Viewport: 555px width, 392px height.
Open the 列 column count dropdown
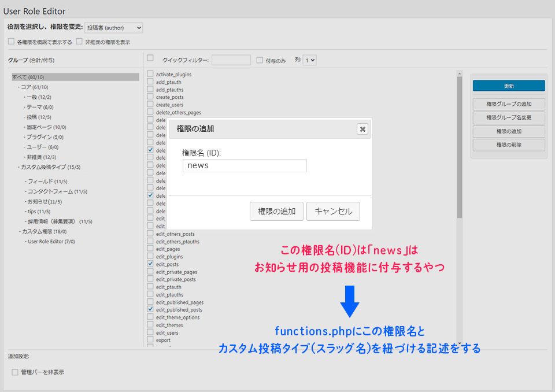pyautogui.click(x=310, y=60)
